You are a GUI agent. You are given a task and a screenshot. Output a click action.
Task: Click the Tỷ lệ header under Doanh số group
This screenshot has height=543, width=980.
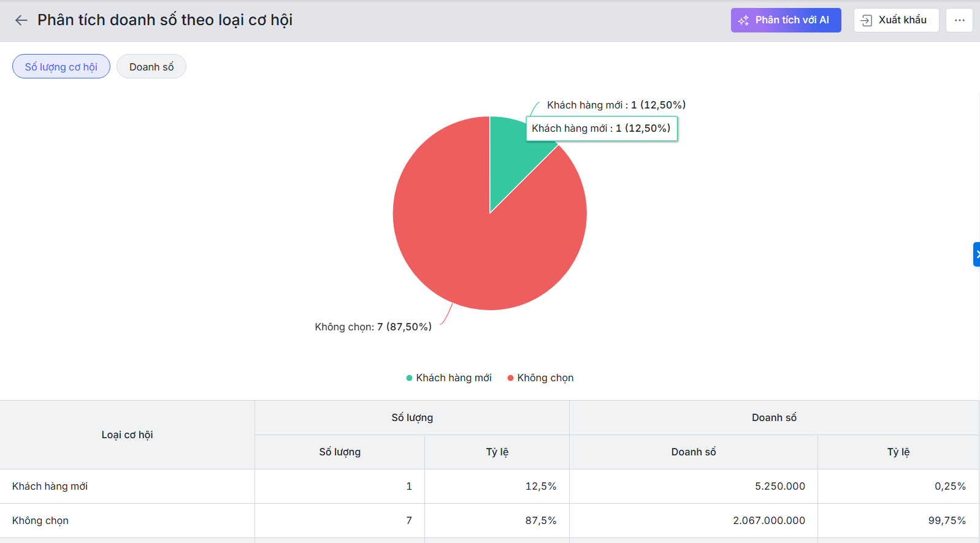tap(898, 452)
